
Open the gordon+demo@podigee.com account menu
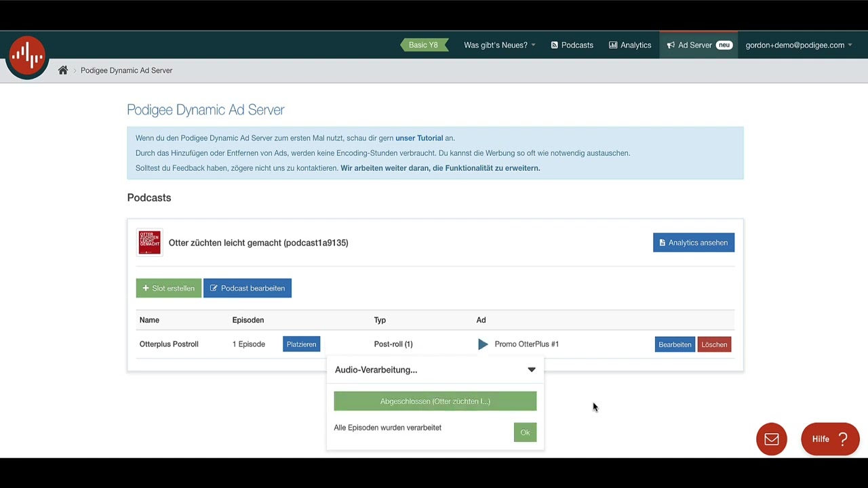click(799, 45)
